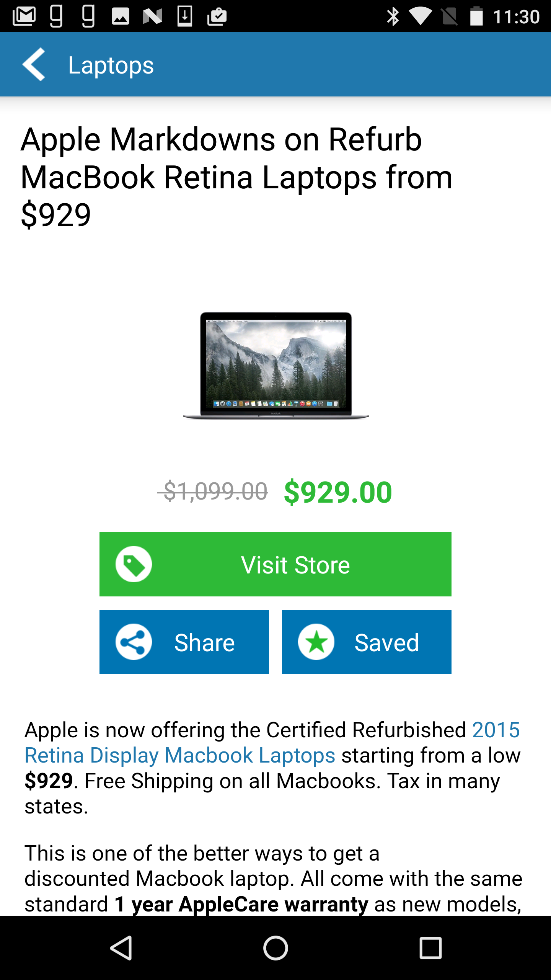Tap the green $929.00 sale price
This screenshot has width=551, height=980.
tap(338, 492)
